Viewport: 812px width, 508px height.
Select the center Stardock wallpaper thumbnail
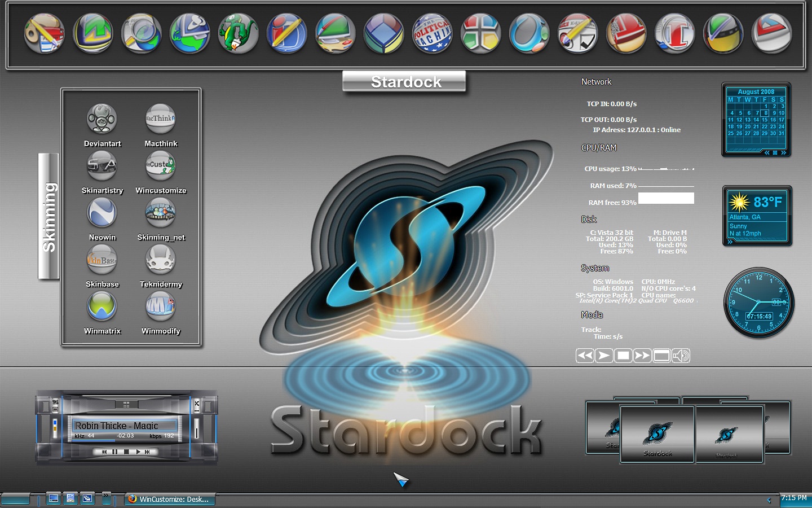click(x=657, y=435)
